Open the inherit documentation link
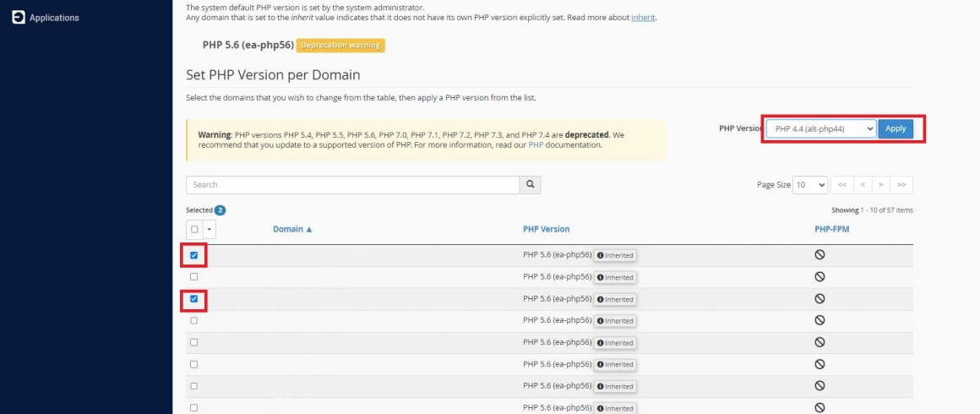The image size is (980, 414). pos(643,18)
